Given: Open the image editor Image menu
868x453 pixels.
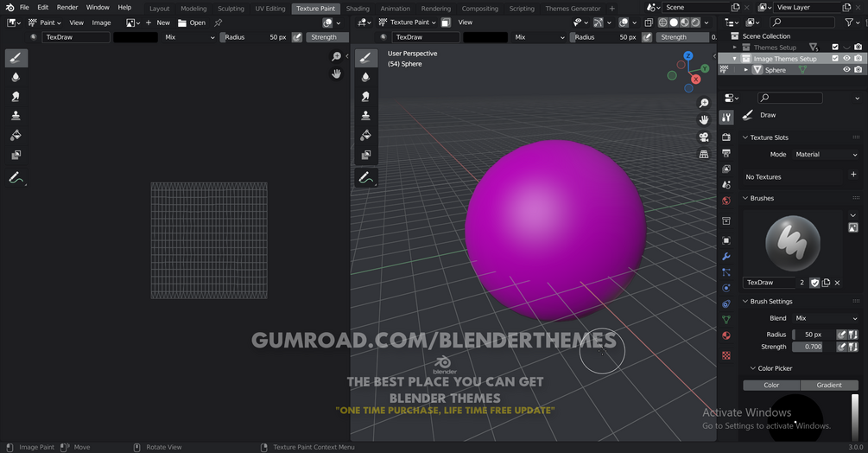Looking at the screenshot, I should 101,22.
